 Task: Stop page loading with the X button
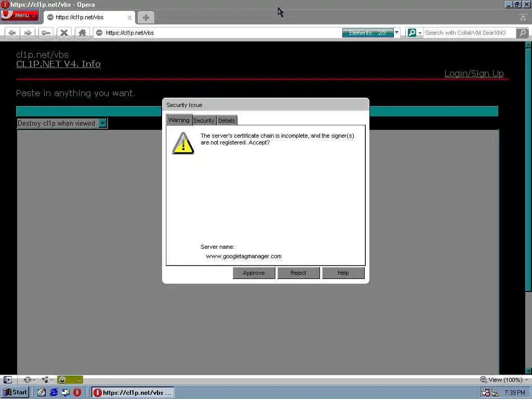coord(64,33)
